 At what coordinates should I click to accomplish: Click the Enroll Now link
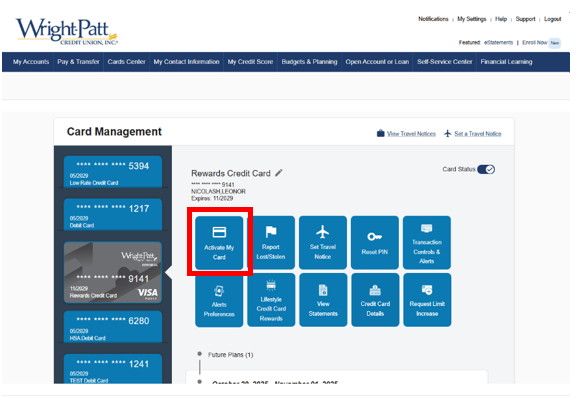pyautogui.click(x=534, y=42)
